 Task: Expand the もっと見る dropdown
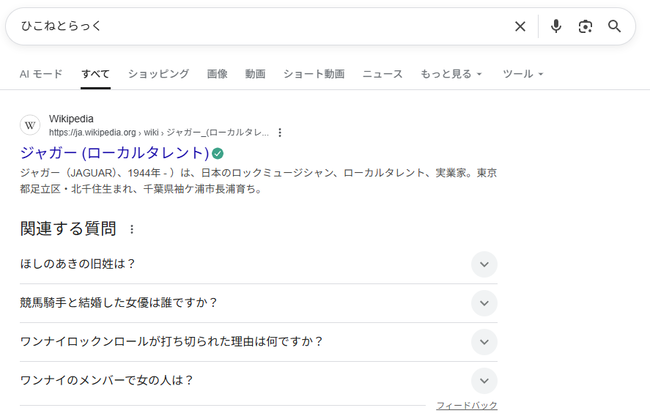[451, 74]
